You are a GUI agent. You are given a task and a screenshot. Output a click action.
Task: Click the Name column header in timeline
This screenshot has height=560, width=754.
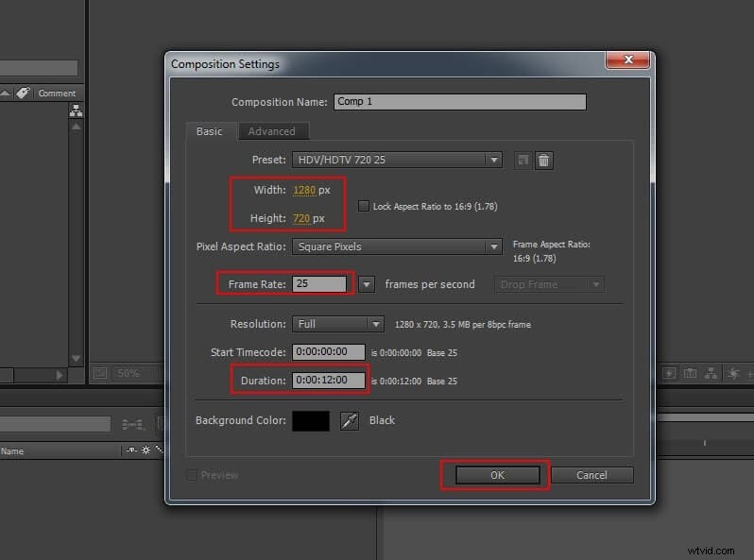pyautogui.click(x=12, y=450)
